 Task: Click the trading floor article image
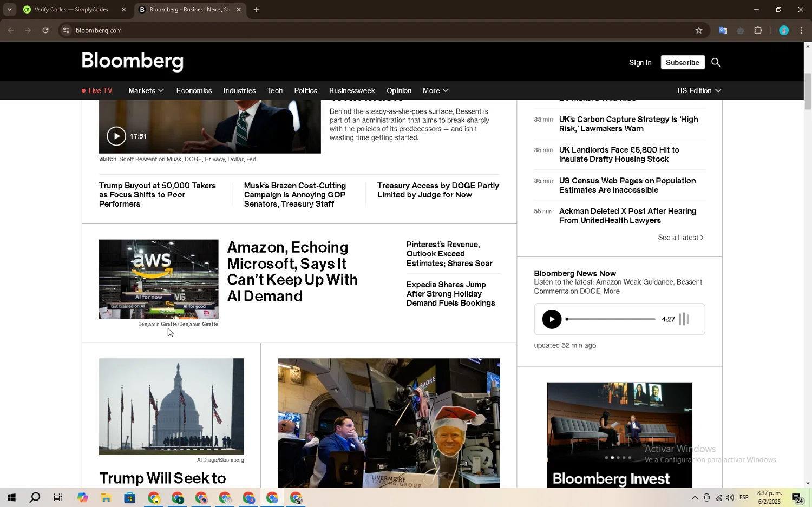click(x=389, y=423)
